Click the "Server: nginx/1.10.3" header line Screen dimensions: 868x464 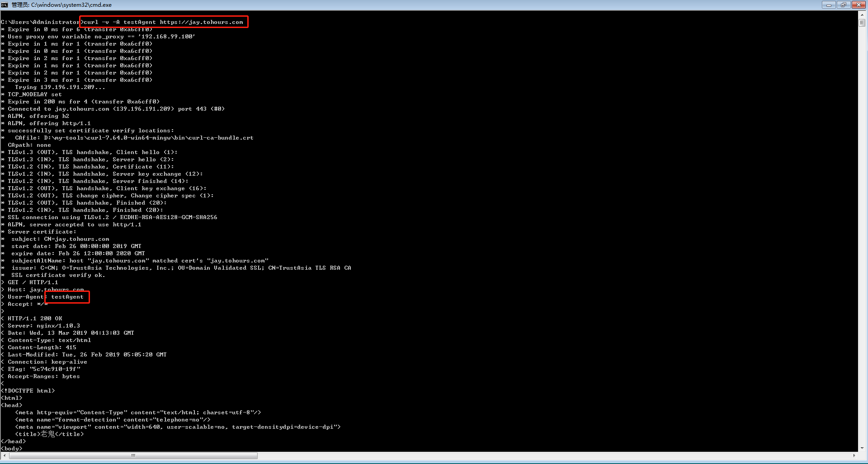coord(43,326)
